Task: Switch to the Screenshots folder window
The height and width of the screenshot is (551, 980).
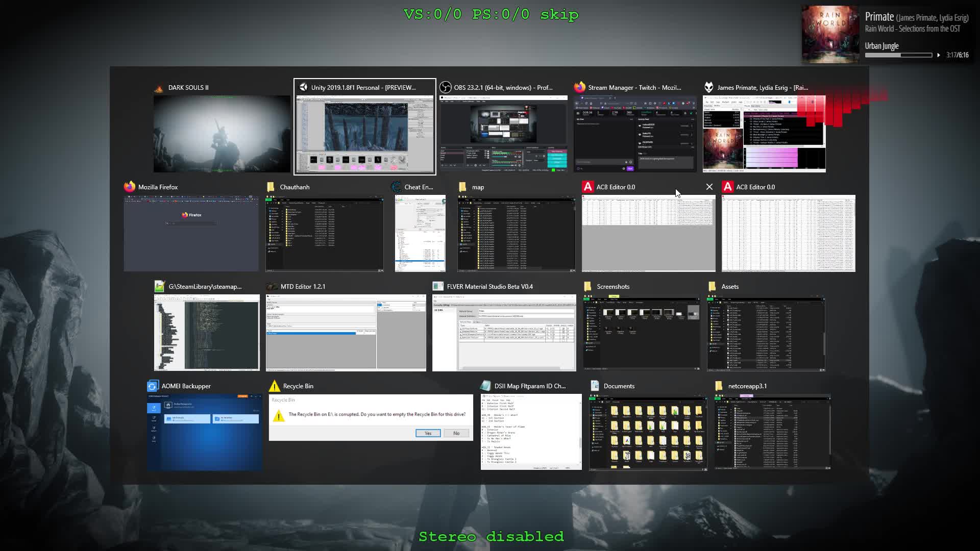Action: pos(642,333)
